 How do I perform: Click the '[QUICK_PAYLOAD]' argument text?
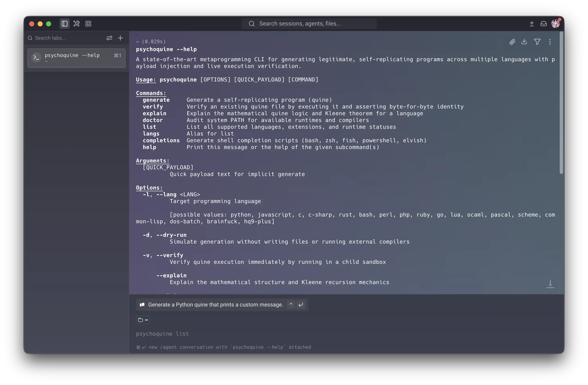tap(168, 167)
